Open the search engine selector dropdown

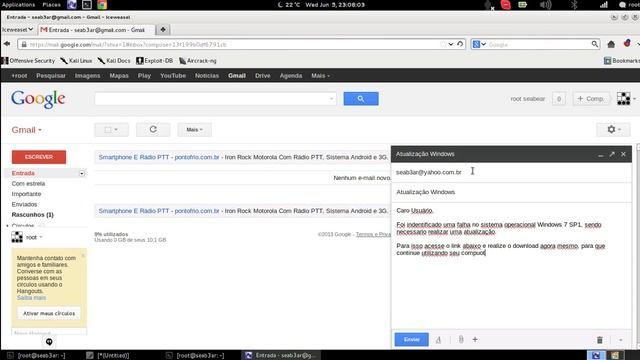pyautogui.click(x=479, y=44)
